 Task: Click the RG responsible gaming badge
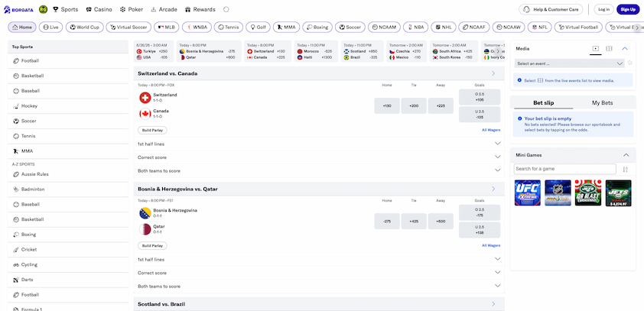pyautogui.click(x=43, y=9)
